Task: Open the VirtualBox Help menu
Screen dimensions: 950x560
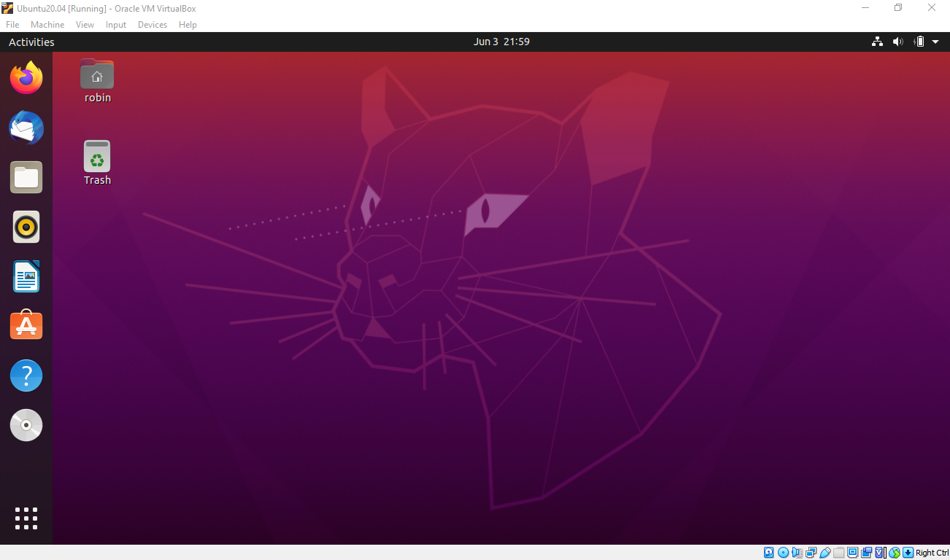Action: click(x=188, y=24)
